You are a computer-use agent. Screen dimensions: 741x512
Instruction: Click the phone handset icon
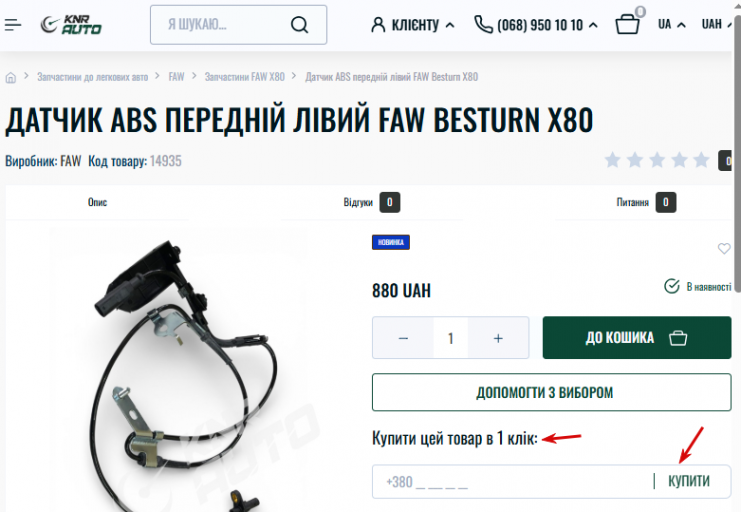[x=483, y=24]
